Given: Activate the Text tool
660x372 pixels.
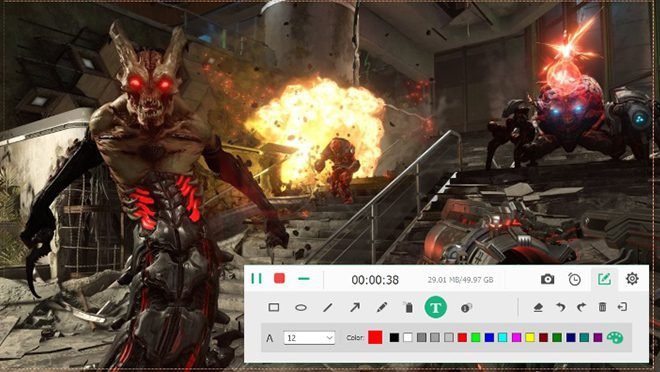Looking at the screenshot, I should (x=436, y=308).
